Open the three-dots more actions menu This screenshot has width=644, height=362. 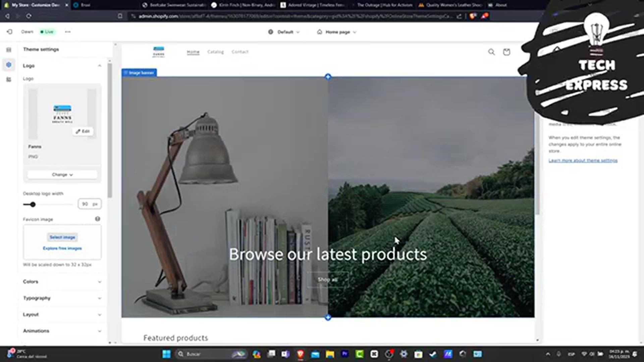(x=68, y=32)
